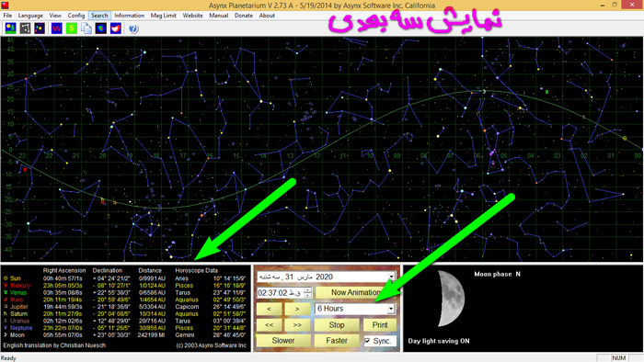Step forward one interval with > button

point(297,309)
